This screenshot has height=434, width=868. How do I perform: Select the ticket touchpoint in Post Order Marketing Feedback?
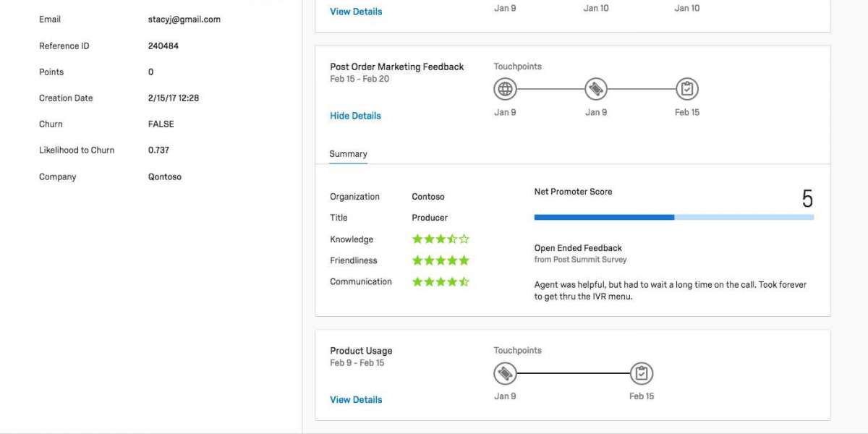tap(596, 90)
